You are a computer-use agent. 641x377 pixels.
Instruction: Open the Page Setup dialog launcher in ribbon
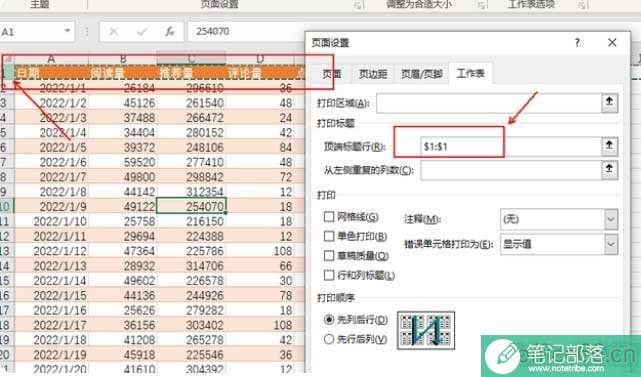click(358, 5)
